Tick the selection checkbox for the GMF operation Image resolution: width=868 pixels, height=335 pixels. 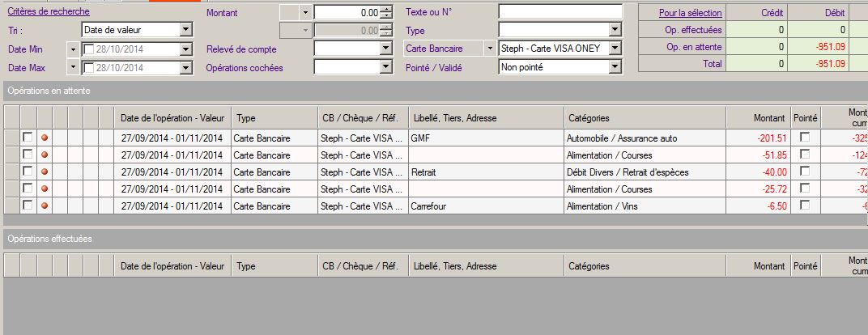tap(28, 138)
